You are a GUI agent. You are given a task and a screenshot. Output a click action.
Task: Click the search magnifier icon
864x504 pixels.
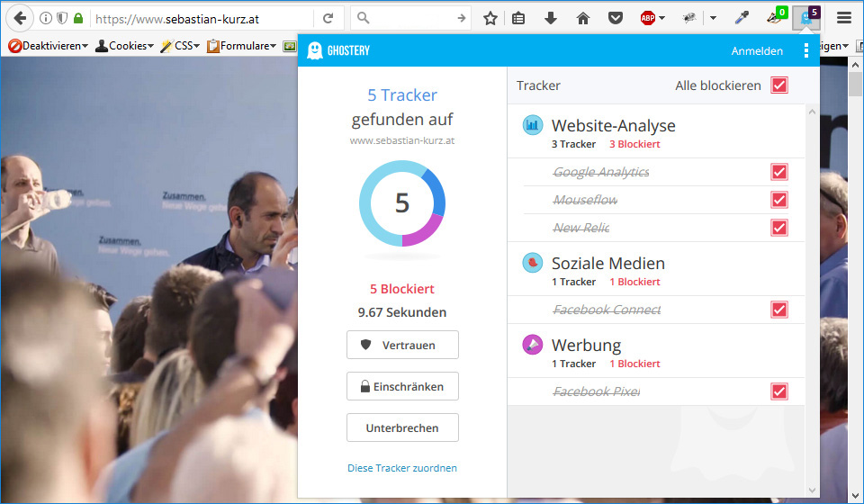[363, 18]
